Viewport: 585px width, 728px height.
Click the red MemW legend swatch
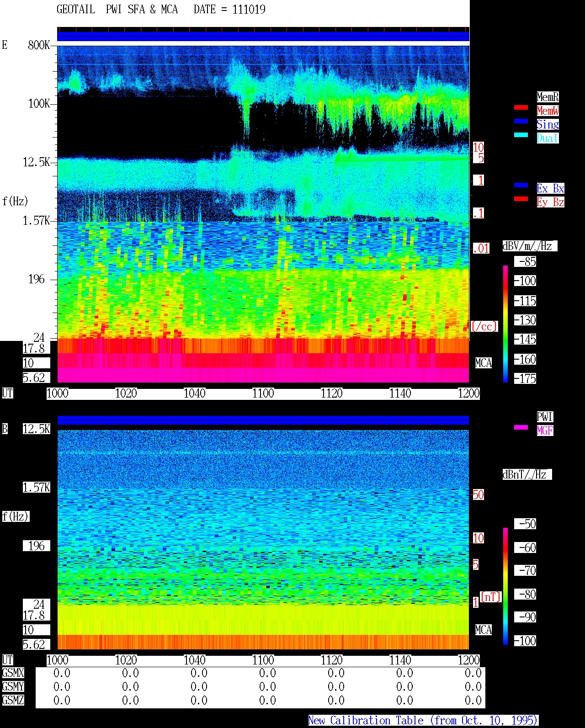(x=521, y=107)
